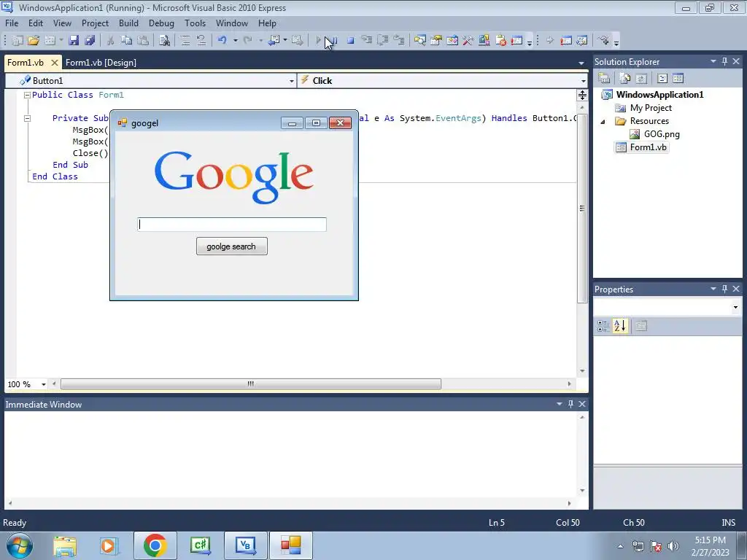Click the Google logo picture in the form
The width and height of the screenshot is (747, 560).
tap(234, 176)
